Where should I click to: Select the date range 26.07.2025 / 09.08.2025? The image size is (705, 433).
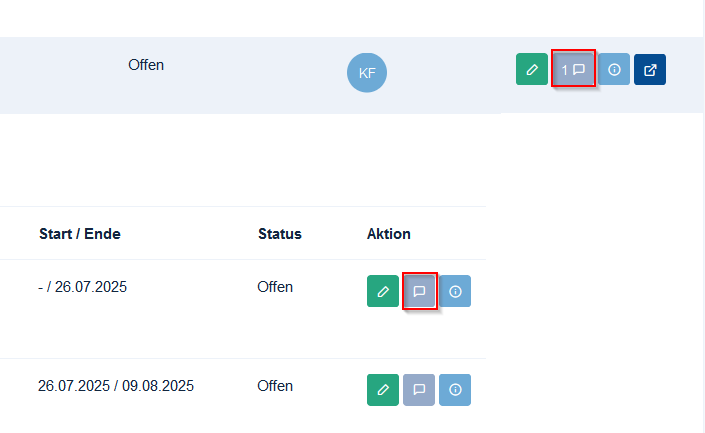(116, 386)
